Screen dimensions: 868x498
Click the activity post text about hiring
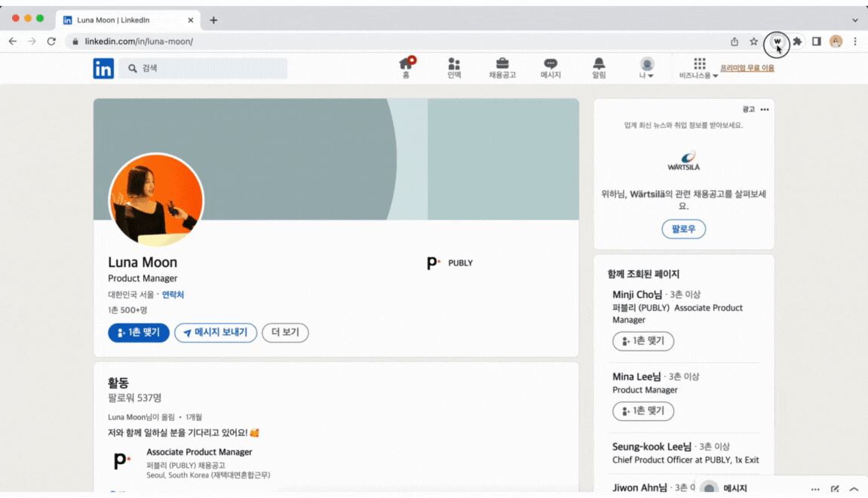pyautogui.click(x=184, y=432)
